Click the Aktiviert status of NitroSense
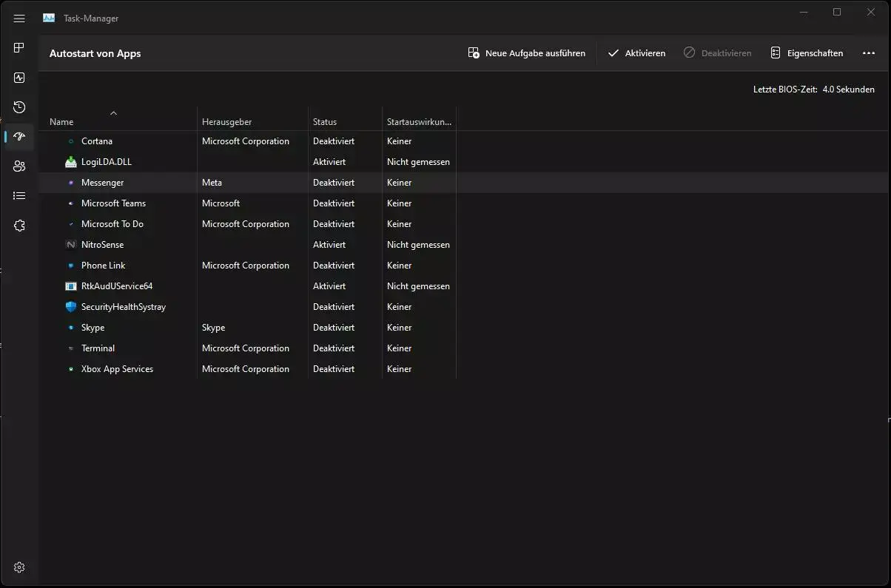This screenshot has height=588, width=891. [329, 245]
